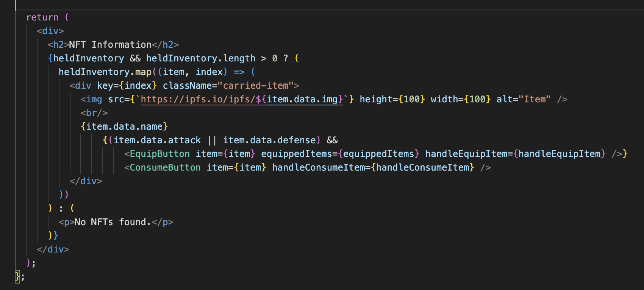Click the map method call on heldInventory

(x=143, y=72)
